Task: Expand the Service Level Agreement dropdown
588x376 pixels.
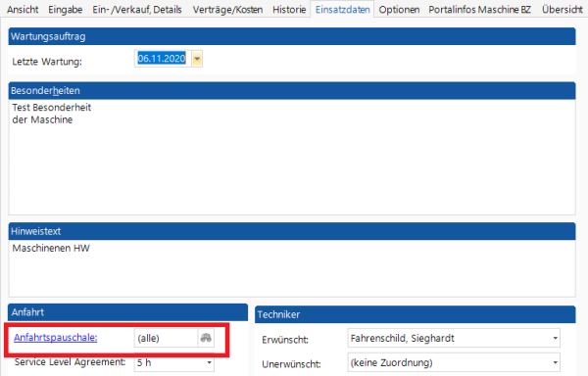Action: click(x=210, y=362)
